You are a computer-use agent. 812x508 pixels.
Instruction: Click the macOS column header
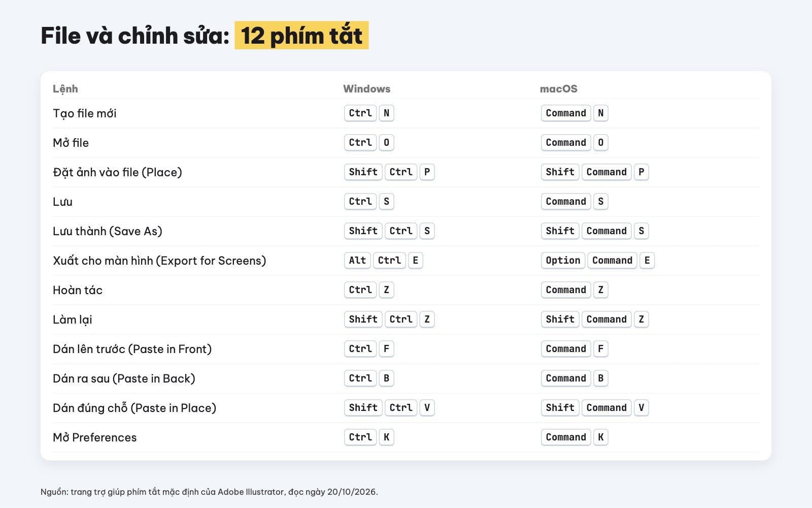(x=558, y=89)
